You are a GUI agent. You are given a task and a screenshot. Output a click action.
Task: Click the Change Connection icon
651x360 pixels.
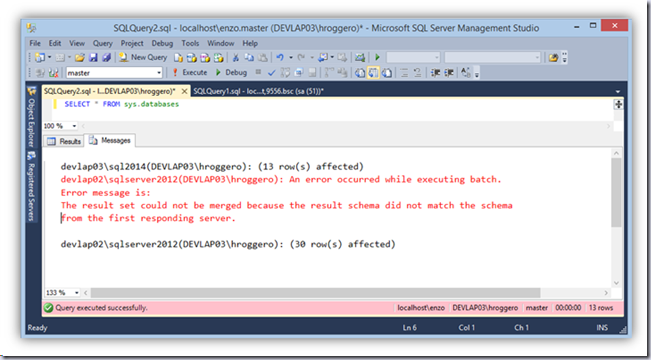pyautogui.click(x=53, y=73)
